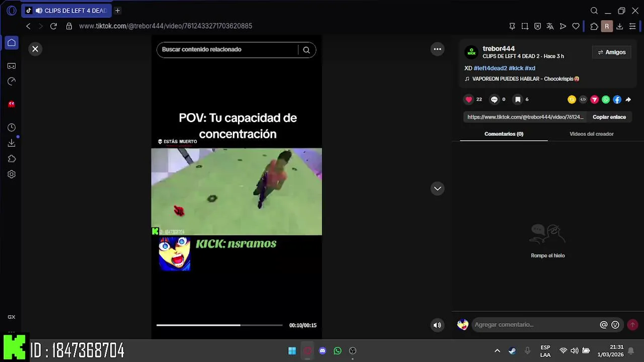Click Copiar enlace button
The image size is (644, 362).
(609, 117)
